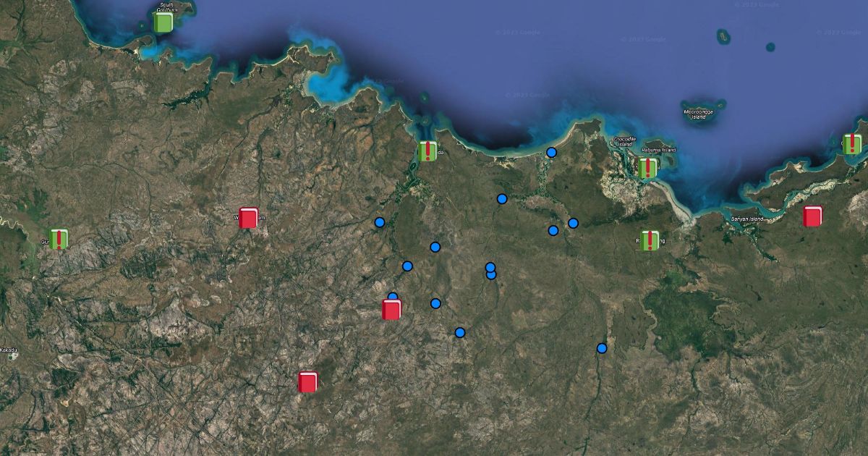This screenshot has height=456, width=868.
Task: Click the red book marker partly covering a blue dot
Action: 391,310
